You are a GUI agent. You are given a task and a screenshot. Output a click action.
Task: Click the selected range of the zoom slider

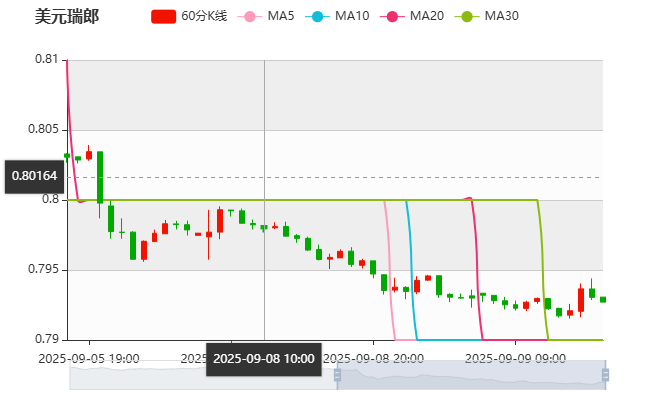point(471,375)
